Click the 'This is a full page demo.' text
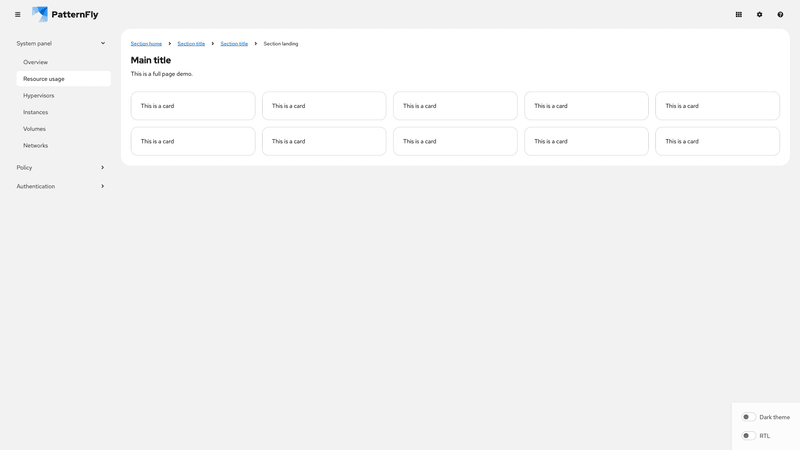Viewport: 800px width, 450px height. tap(162, 74)
